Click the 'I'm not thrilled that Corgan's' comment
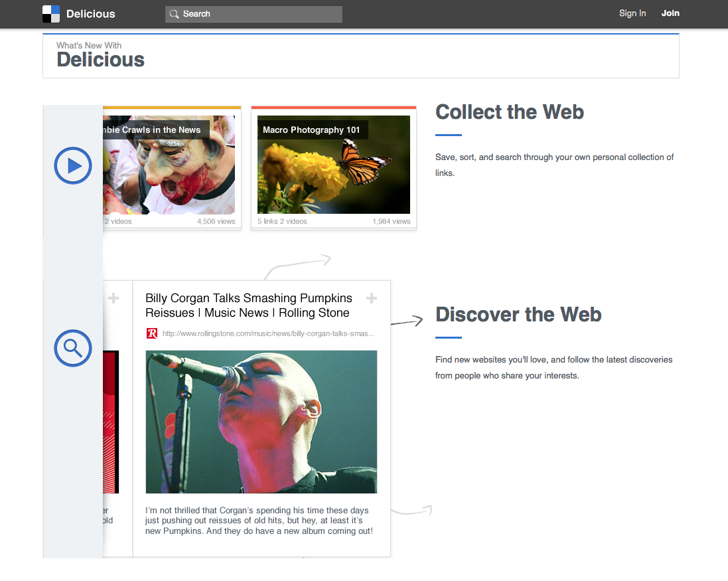Screen dimensions: 728x581 click(259, 521)
